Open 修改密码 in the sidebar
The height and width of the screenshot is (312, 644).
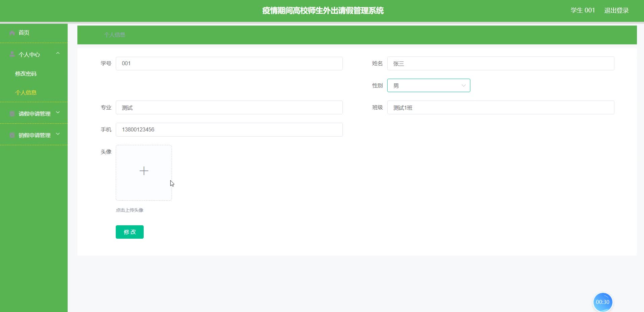(x=26, y=74)
